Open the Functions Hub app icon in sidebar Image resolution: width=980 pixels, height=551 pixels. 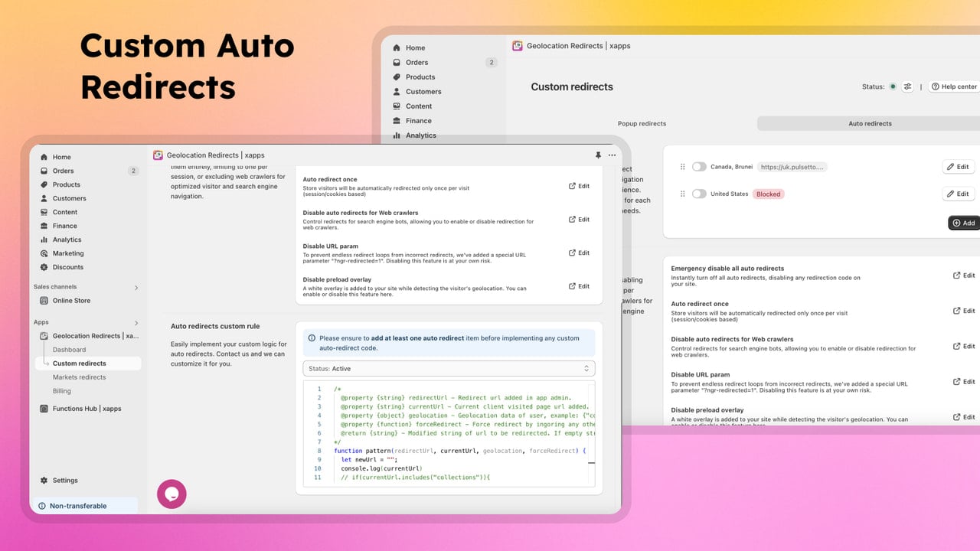[x=44, y=409]
